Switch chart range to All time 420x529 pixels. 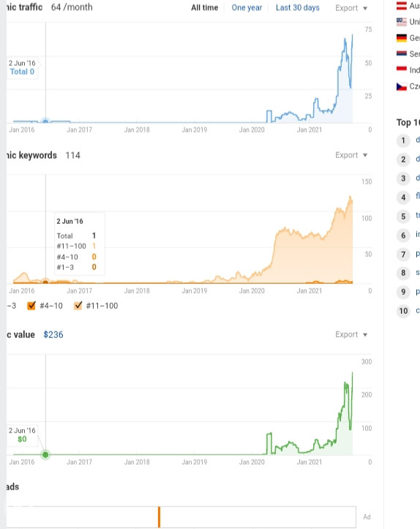[204, 8]
